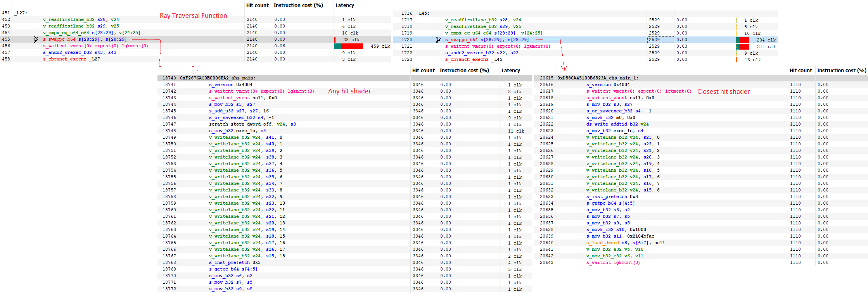868x293 pixels.
Task: Click hit count 1110 on line 20640
Action: pyautogui.click(x=795, y=243)
